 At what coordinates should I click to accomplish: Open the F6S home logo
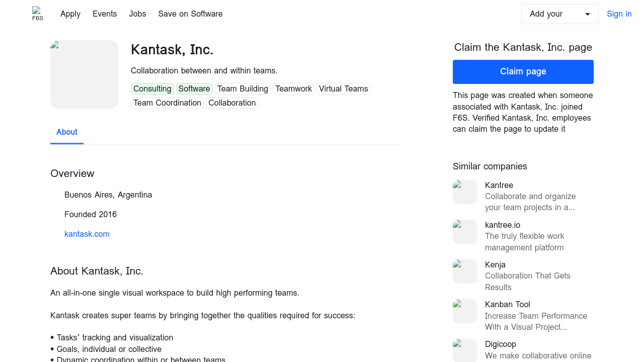[38, 14]
